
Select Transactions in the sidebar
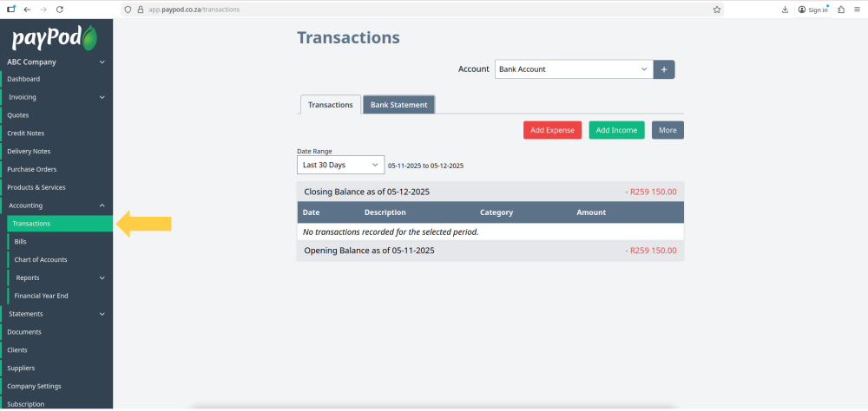point(60,224)
